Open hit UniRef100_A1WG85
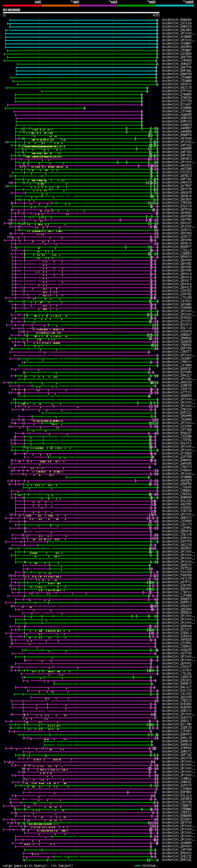This screenshot has height=868, width=197. tap(176, 115)
